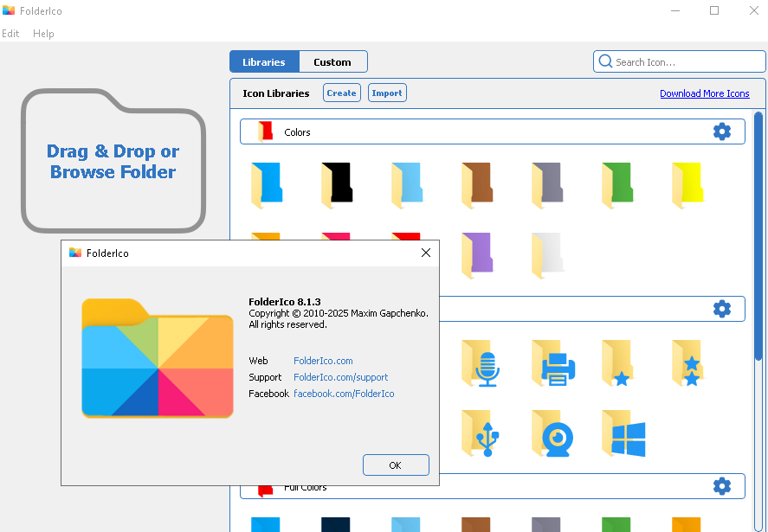Viewport: 768px width, 532px height.
Task: Click the Drag & Drop browse folder area
Action: pyautogui.click(x=113, y=162)
